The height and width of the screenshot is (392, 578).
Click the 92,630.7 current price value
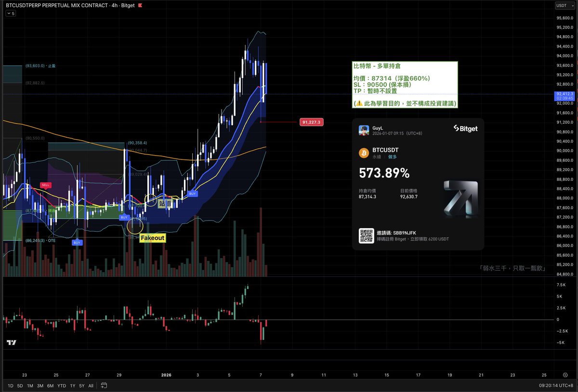click(x=409, y=196)
